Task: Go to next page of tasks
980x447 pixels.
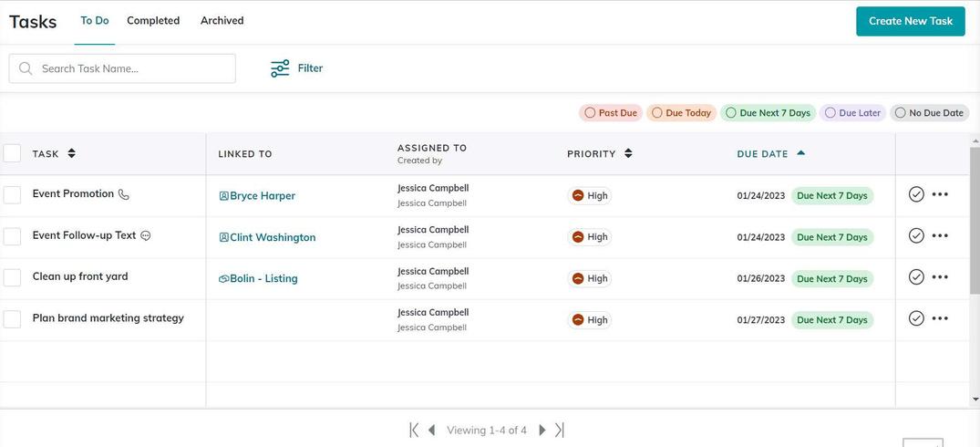Action: pos(542,430)
